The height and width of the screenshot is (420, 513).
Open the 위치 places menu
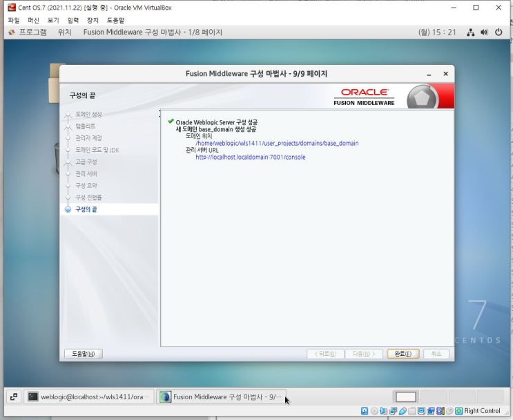click(x=64, y=32)
